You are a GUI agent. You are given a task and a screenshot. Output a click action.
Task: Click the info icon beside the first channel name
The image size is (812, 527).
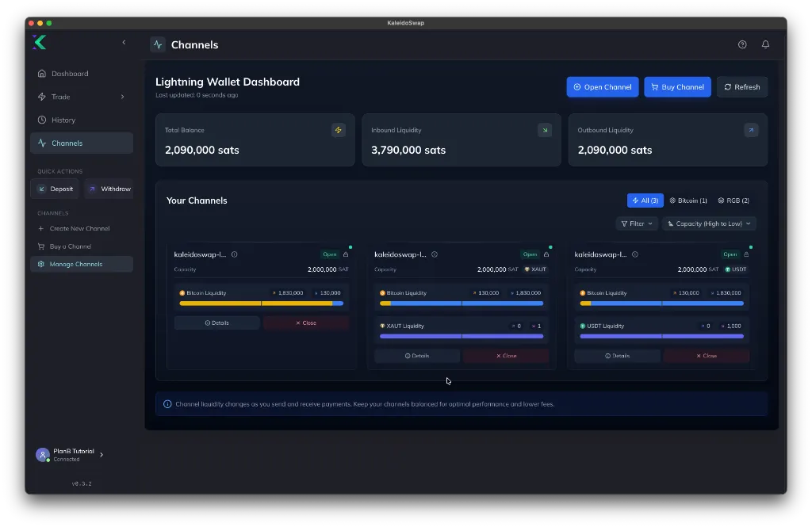coord(235,254)
